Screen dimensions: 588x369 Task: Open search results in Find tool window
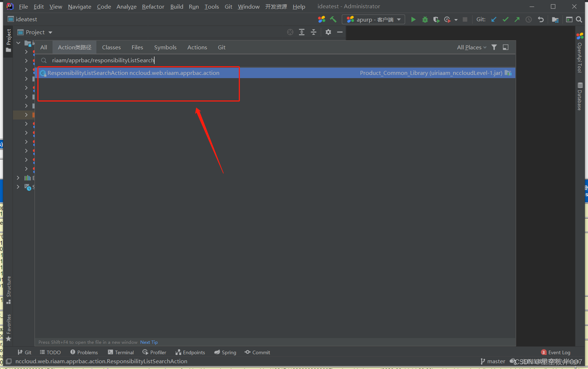click(506, 47)
